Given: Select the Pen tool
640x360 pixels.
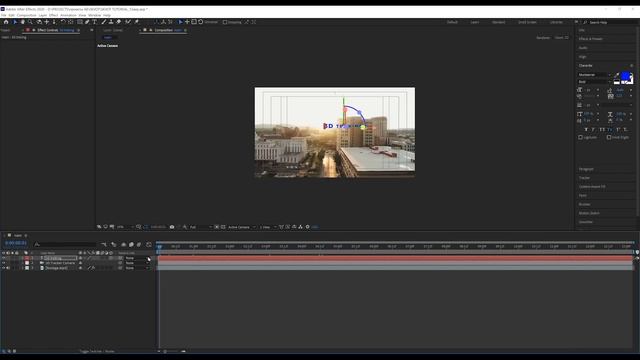Looking at the screenshot, I should coord(87,22).
